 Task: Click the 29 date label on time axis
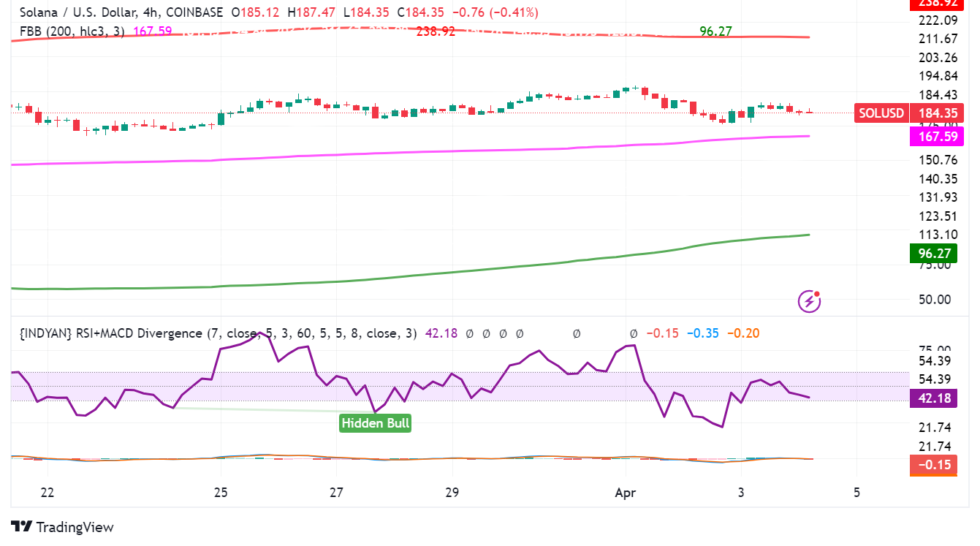tap(452, 493)
